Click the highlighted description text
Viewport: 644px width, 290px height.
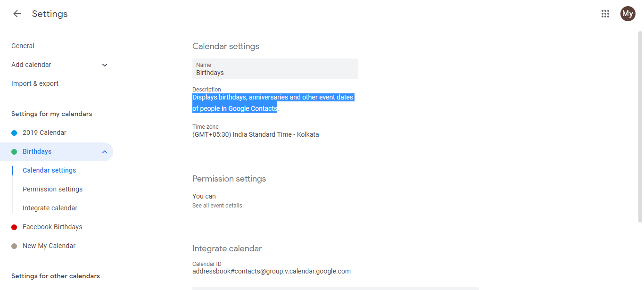273,103
